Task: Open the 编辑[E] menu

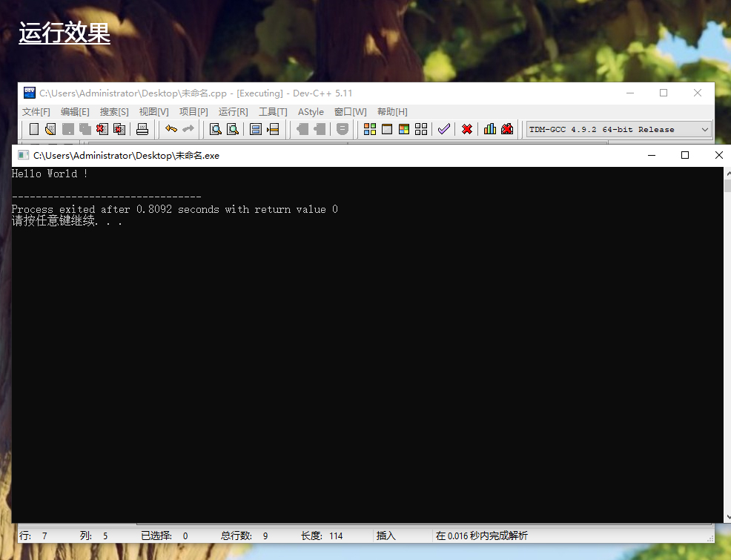Action: pos(75,112)
